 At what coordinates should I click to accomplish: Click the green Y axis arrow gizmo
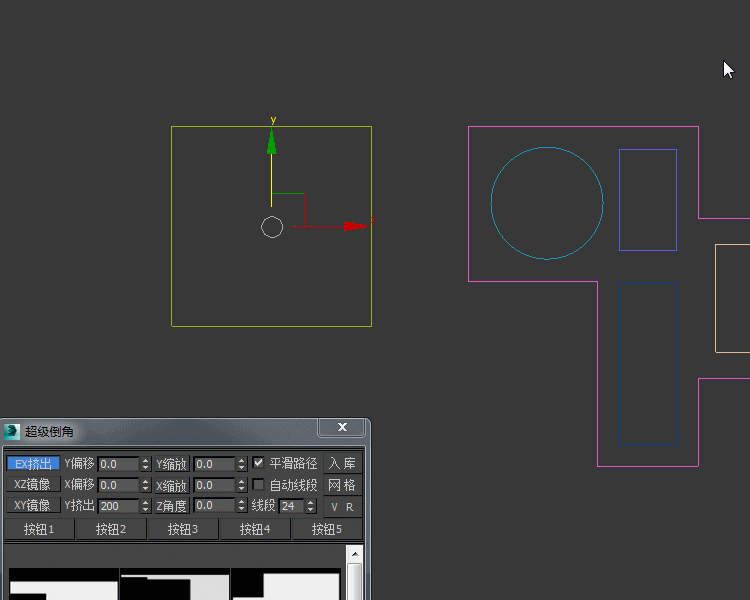click(271, 141)
